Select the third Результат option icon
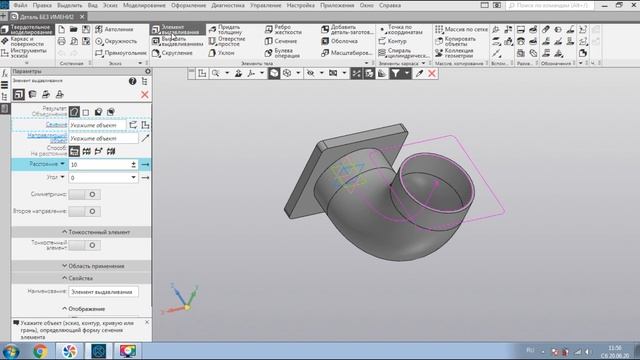Image resolution: width=640 pixels, height=360 pixels. [x=98, y=112]
